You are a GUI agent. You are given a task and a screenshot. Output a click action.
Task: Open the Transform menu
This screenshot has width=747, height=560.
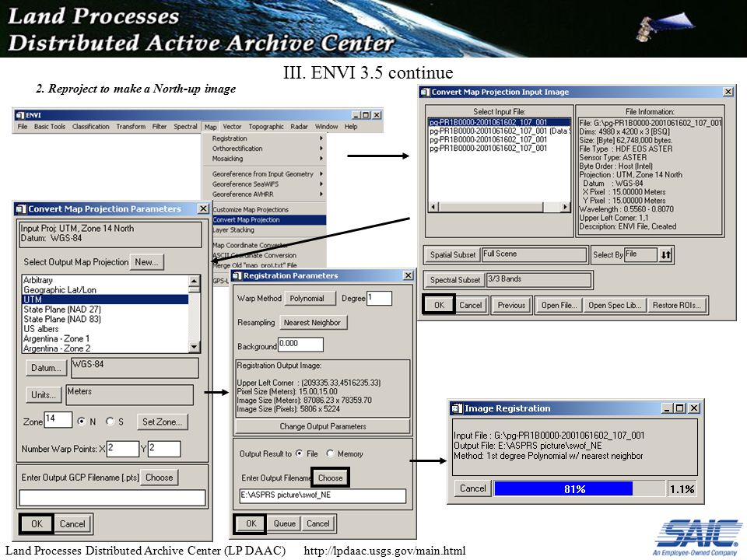(x=131, y=127)
